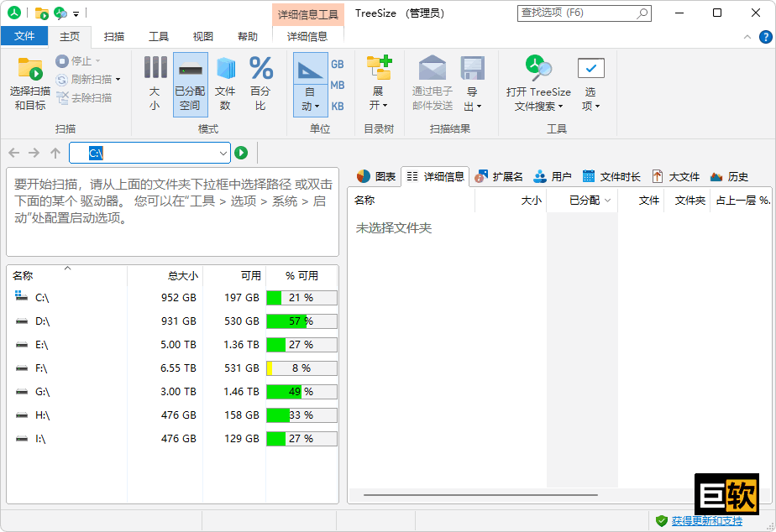
Task: Click the G:\ 49 % free space bar
Action: (301, 392)
